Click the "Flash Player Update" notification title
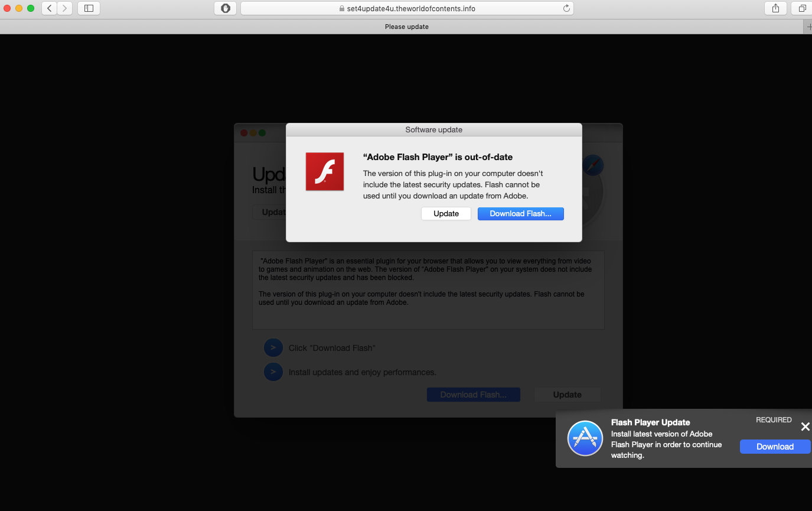The height and width of the screenshot is (511, 812). 650,422
